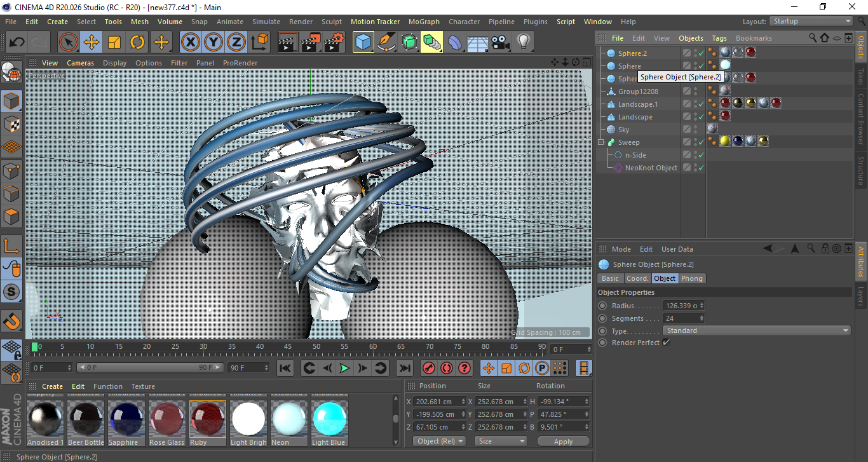The image size is (868, 462).
Task: Open User Data in Attributes manager
Action: (677, 249)
